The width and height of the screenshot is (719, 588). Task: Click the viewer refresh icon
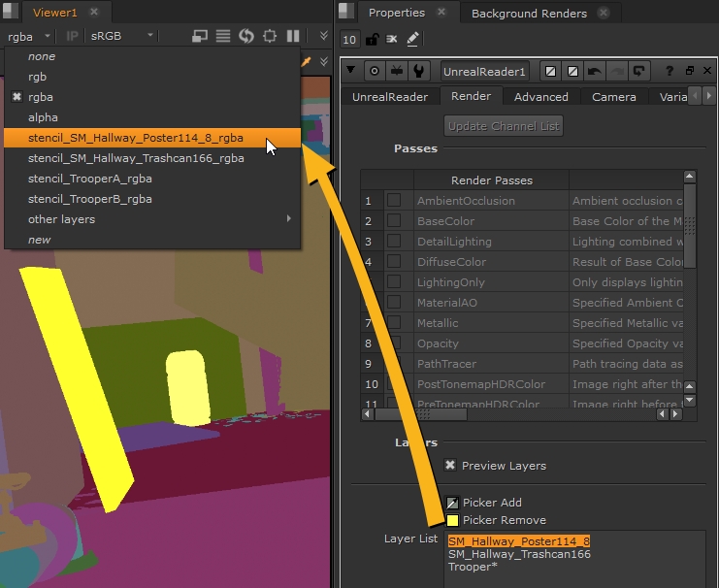(246, 36)
